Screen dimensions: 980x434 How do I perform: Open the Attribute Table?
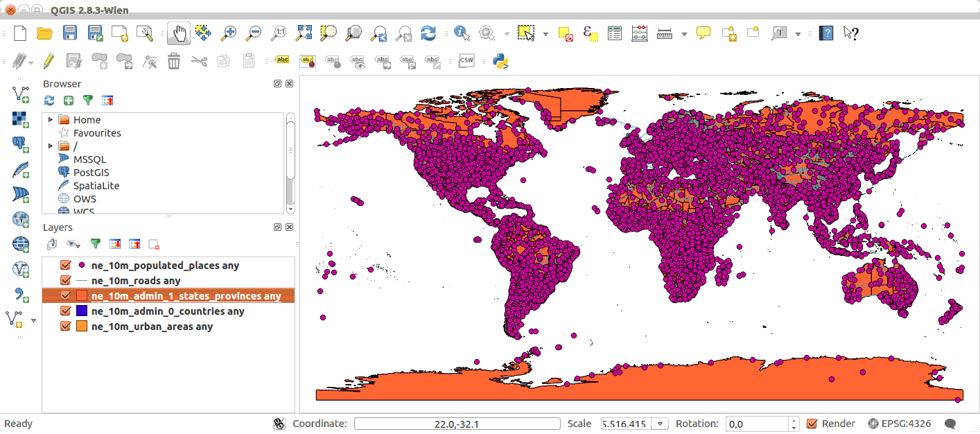click(614, 33)
